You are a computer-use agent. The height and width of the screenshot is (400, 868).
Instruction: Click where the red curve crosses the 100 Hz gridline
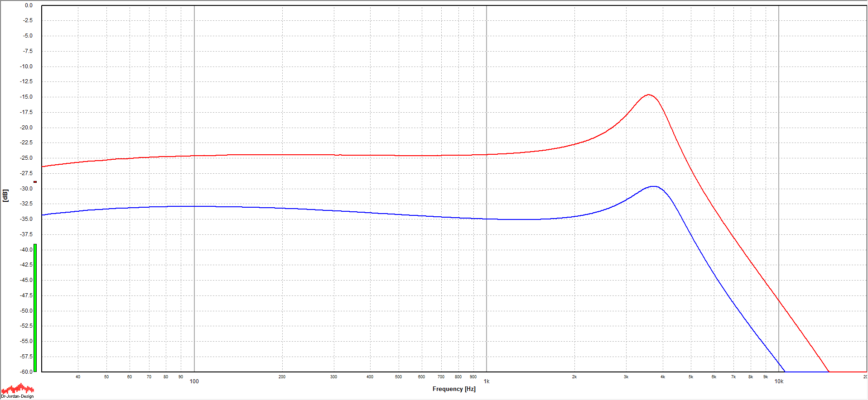point(194,156)
